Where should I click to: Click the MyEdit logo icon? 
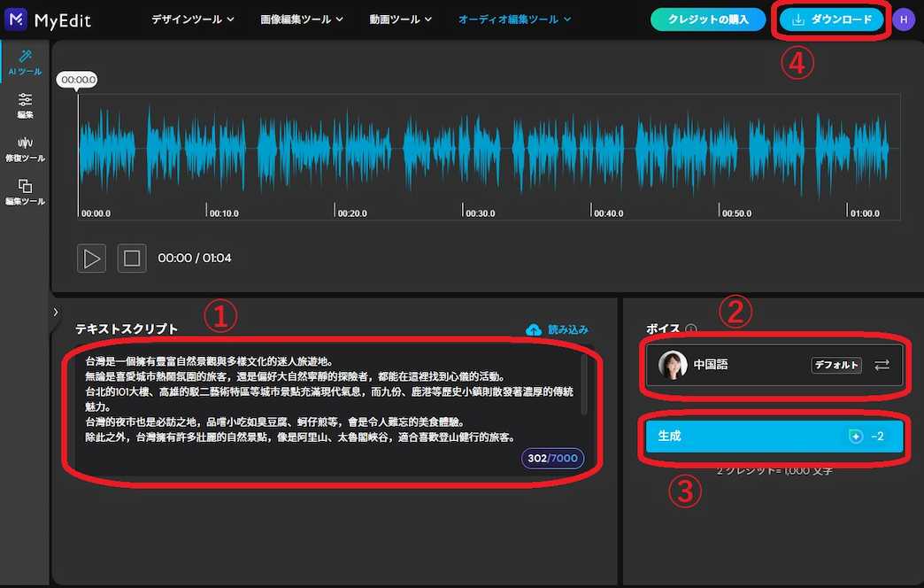click(x=15, y=18)
